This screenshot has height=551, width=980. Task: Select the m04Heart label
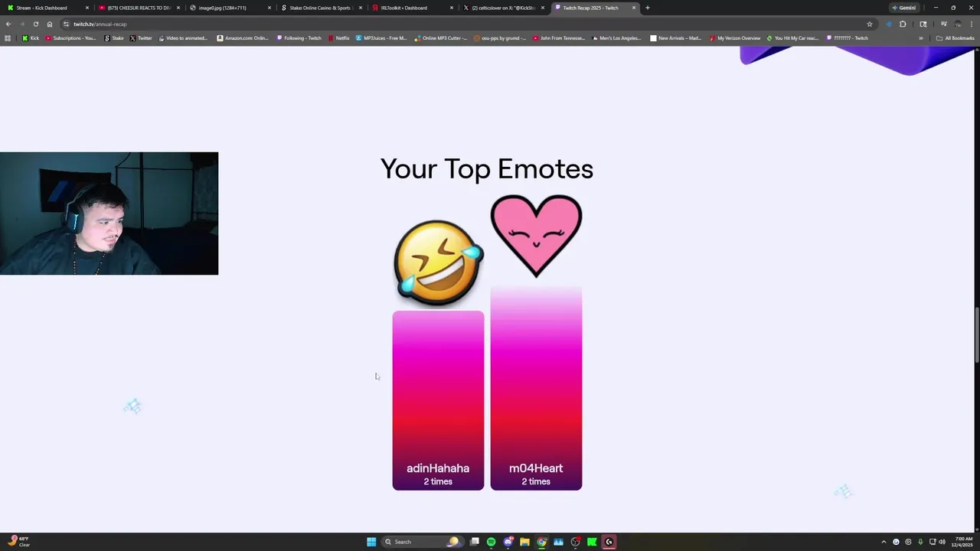click(x=536, y=468)
